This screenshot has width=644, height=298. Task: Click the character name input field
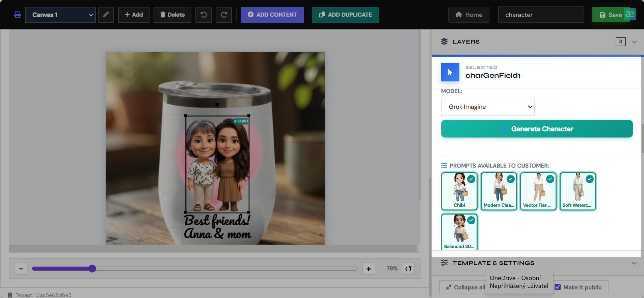[x=541, y=15]
